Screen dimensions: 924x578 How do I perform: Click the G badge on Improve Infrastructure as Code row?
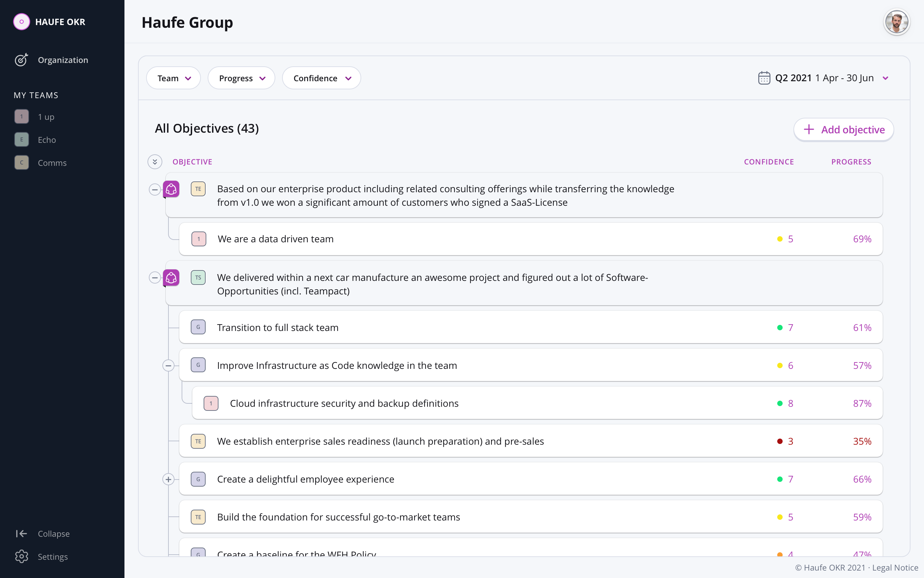point(198,365)
